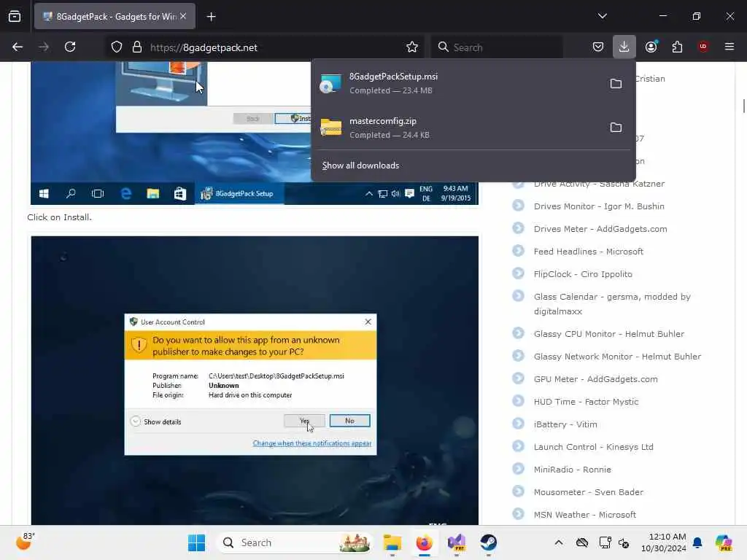Expand the list all tabs chevron
747x560 pixels.
602,16
